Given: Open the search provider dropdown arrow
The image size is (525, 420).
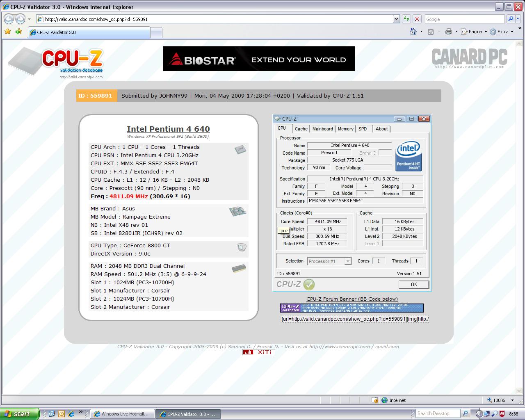Looking at the screenshot, I should pos(518,19).
